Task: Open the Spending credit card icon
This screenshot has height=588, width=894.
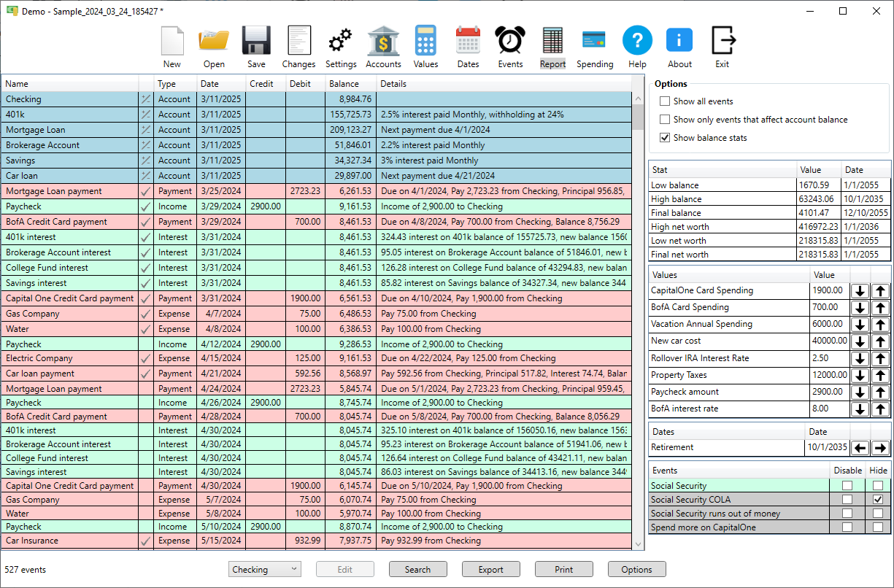Action: pyautogui.click(x=595, y=47)
